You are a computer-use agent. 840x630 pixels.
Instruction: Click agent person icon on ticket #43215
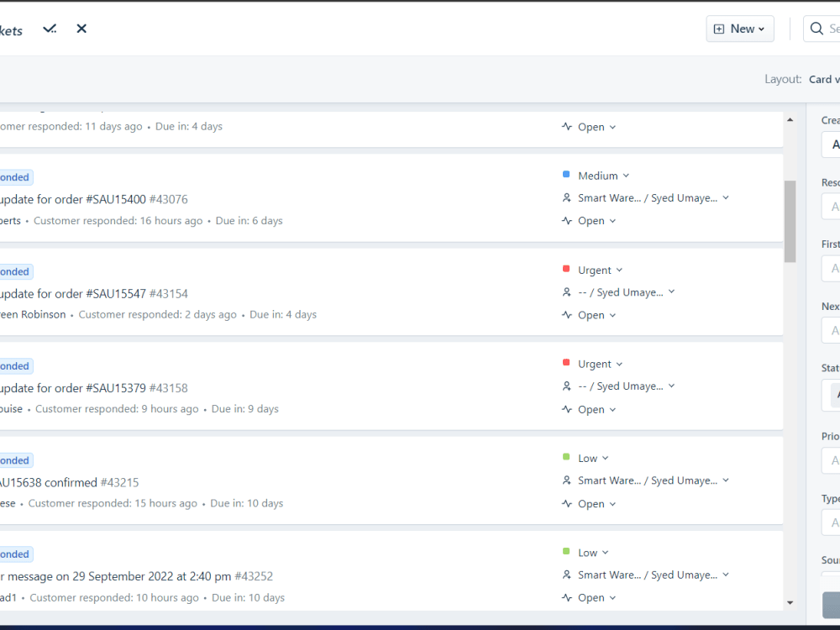click(566, 480)
